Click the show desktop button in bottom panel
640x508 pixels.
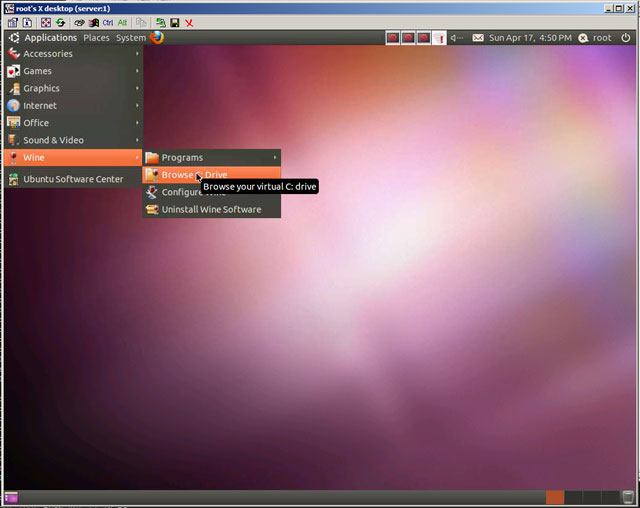pyautogui.click(x=11, y=497)
